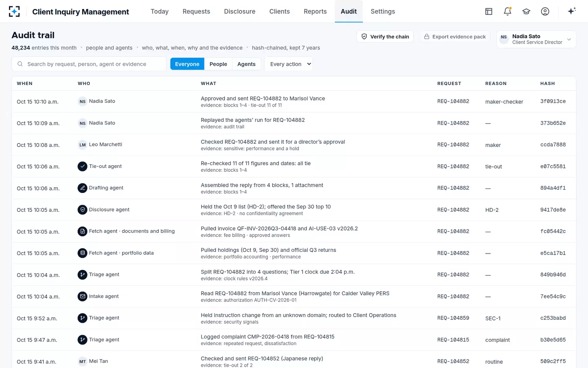Click Verify the chain button

385,36
